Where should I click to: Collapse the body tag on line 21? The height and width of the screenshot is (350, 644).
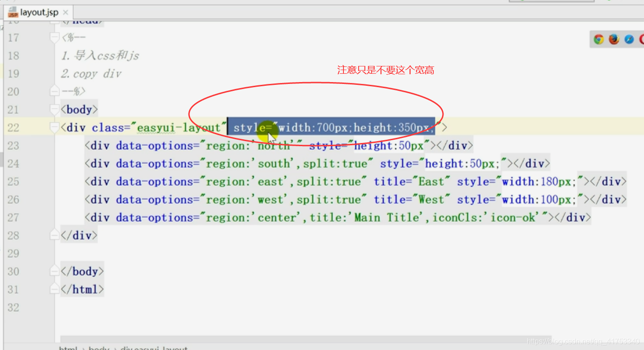pos(55,110)
